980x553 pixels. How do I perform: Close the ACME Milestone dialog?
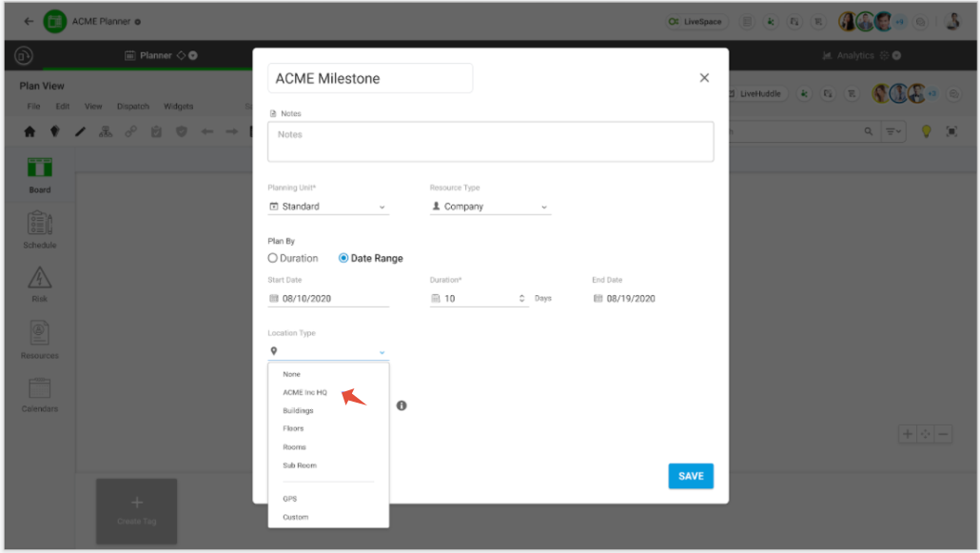pyautogui.click(x=704, y=77)
